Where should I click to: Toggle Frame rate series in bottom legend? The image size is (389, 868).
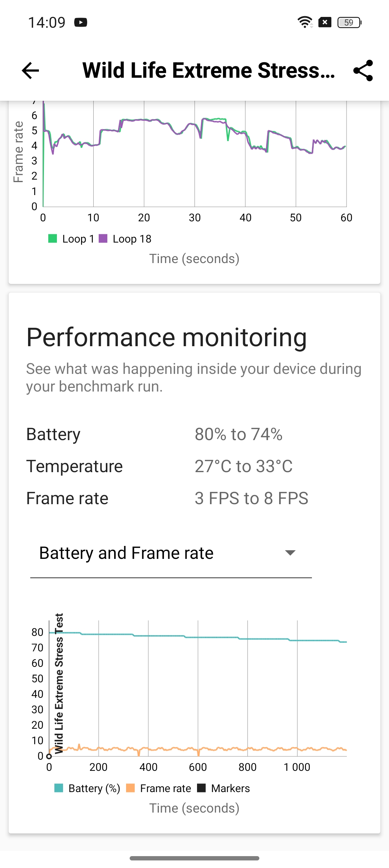159,788
